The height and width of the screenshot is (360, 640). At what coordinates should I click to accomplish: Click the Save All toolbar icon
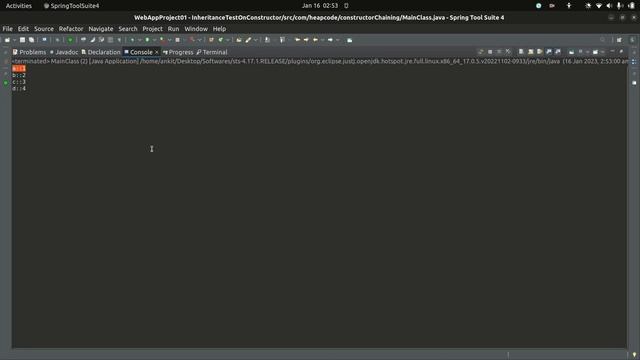click(x=31, y=40)
